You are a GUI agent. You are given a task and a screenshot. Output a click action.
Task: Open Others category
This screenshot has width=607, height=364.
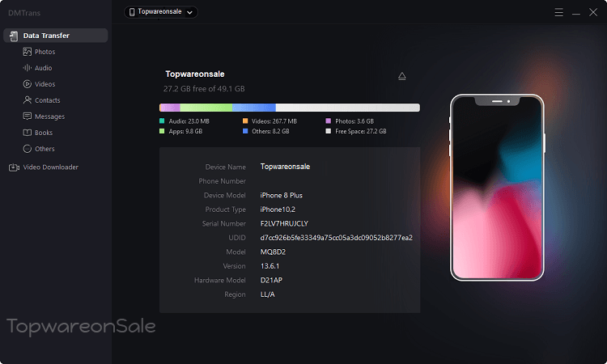[x=45, y=149]
